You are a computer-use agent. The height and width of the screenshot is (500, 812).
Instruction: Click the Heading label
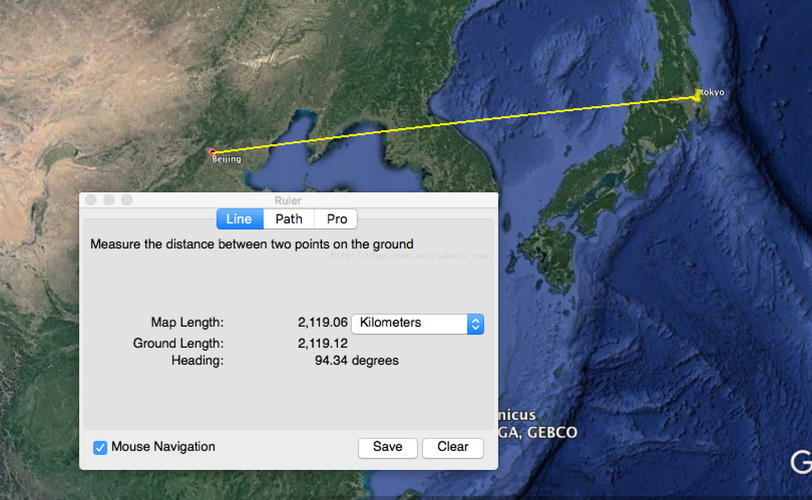pyautogui.click(x=197, y=360)
